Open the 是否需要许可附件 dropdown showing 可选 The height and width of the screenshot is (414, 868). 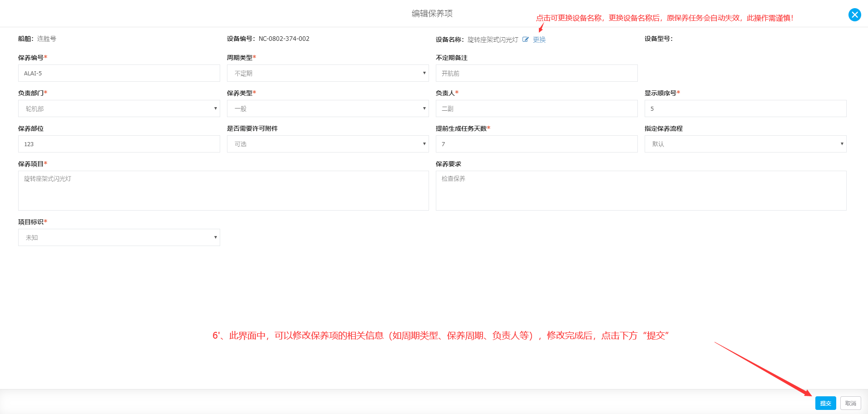click(x=328, y=144)
